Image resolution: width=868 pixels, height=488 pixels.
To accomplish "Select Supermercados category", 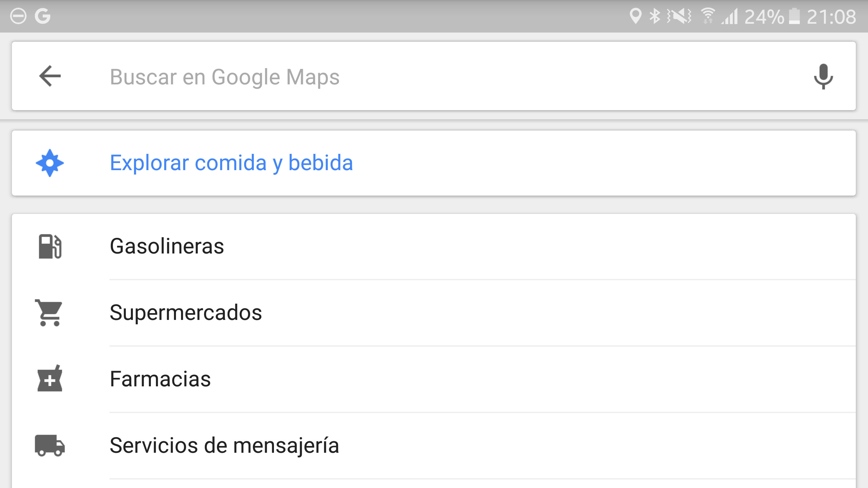I will pos(434,312).
